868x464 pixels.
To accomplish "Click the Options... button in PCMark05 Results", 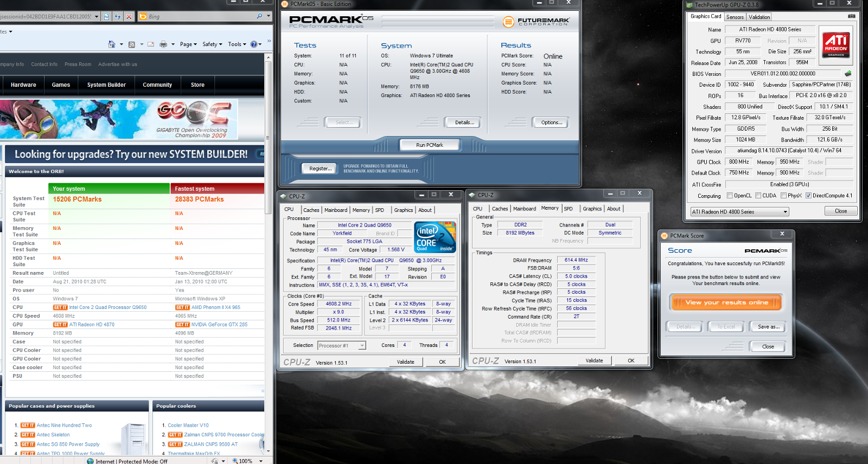I will [x=551, y=123].
